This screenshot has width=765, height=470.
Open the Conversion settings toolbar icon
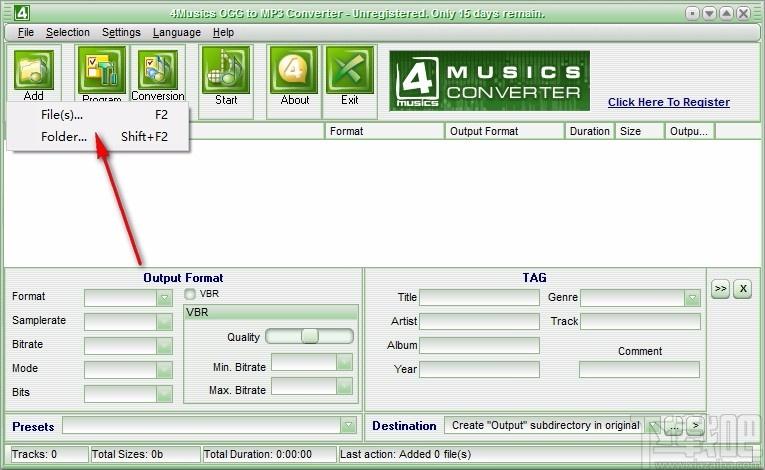coord(158,70)
